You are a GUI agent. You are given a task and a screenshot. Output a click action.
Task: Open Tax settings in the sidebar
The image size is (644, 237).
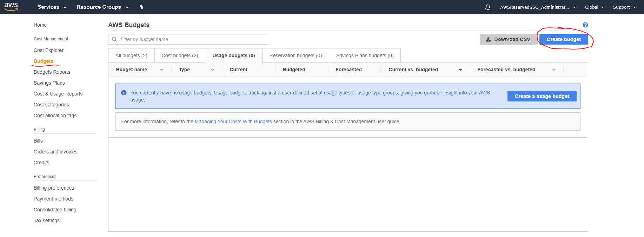point(47,220)
